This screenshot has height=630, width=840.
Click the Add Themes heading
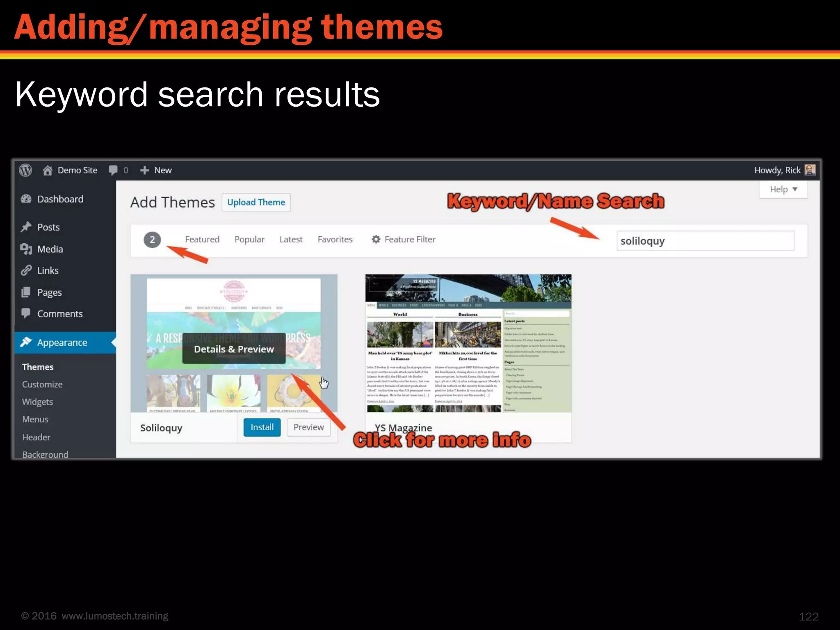(173, 202)
